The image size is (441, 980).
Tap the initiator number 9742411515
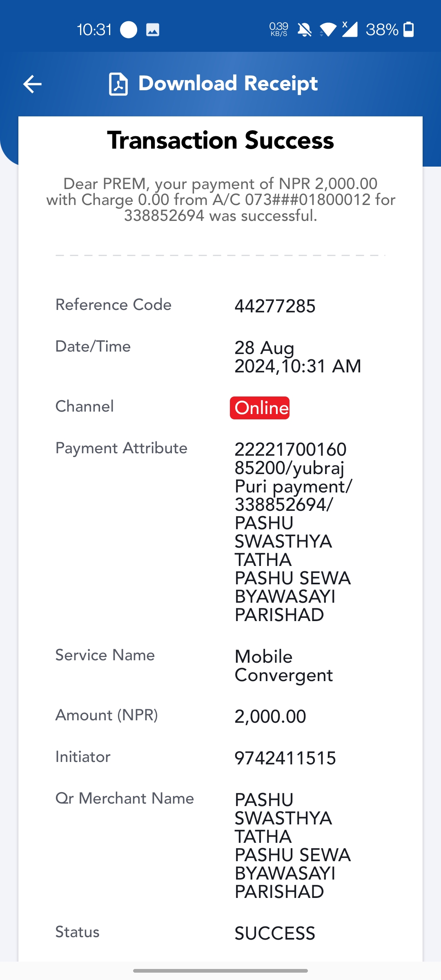(285, 758)
